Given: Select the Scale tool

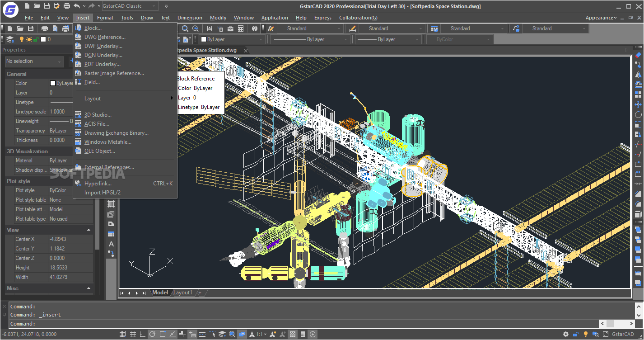Looking at the screenshot, I should coord(638,124).
